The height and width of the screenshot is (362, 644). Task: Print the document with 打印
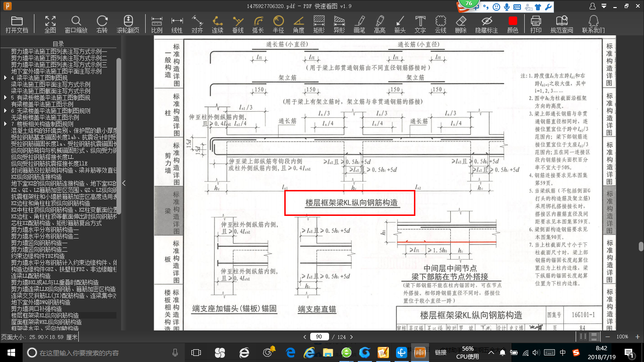pos(536,25)
